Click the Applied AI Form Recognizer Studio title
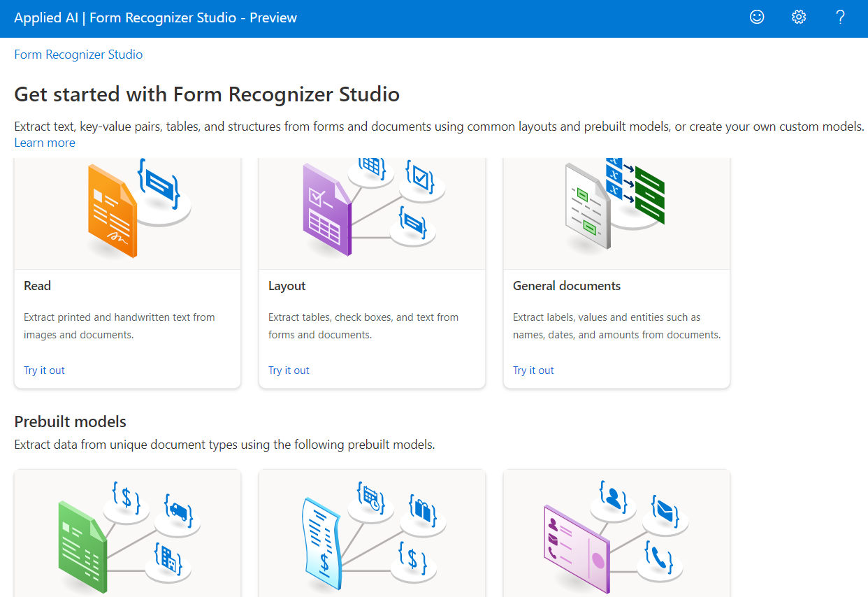Image resolution: width=868 pixels, height=597 pixels. pyautogui.click(x=155, y=17)
